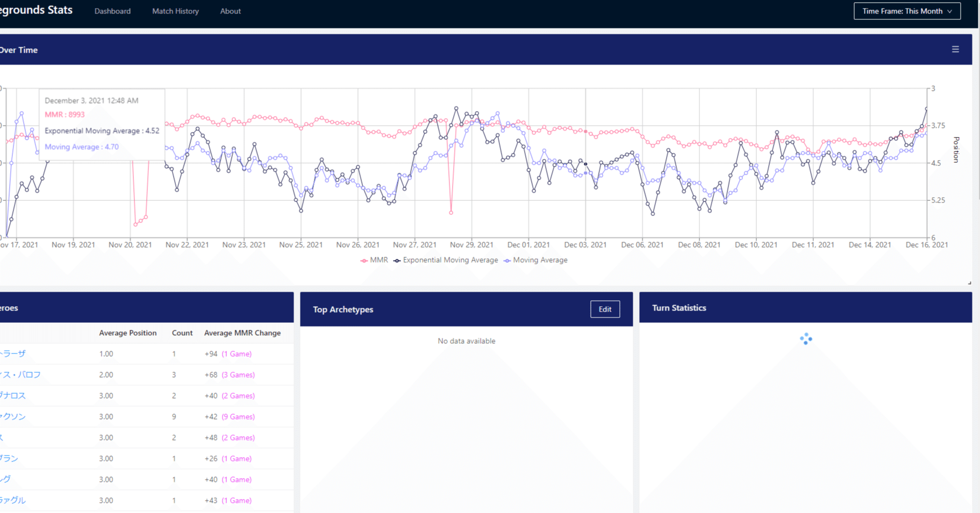Click the 'No data available' message

click(x=467, y=341)
